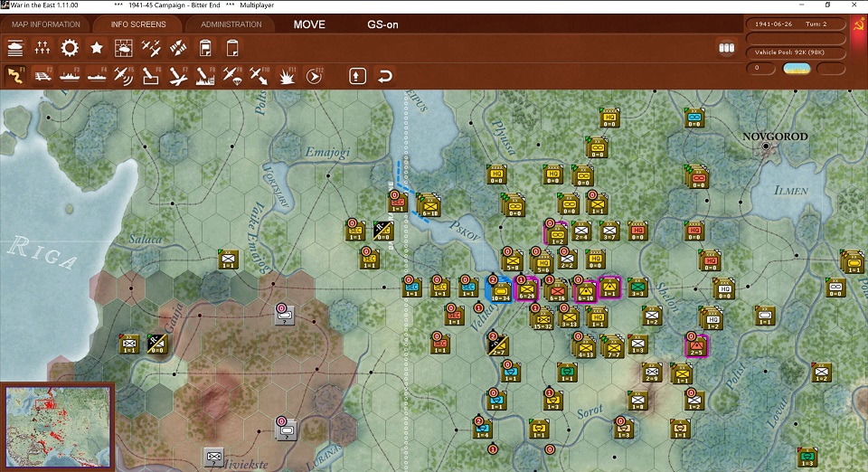The height and width of the screenshot is (472, 868).
Task: Select F9 air transport parachute mode
Action: pyautogui.click(x=232, y=76)
